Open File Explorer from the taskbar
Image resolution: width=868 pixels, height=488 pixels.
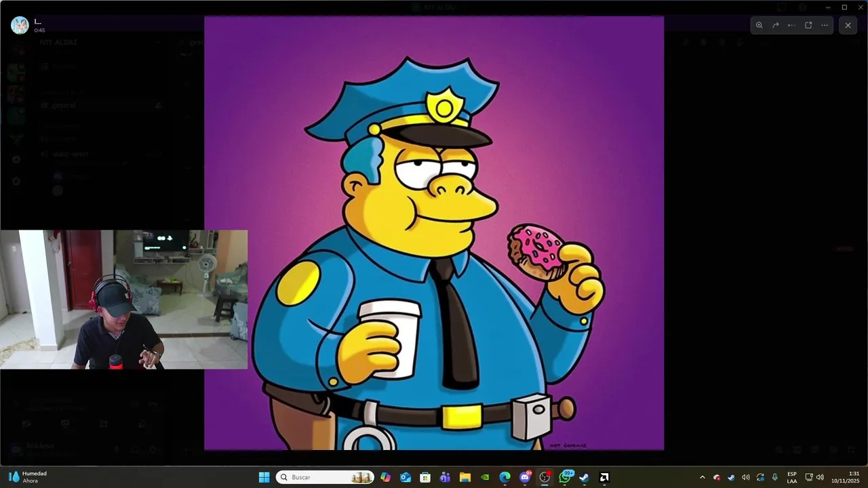point(465,477)
